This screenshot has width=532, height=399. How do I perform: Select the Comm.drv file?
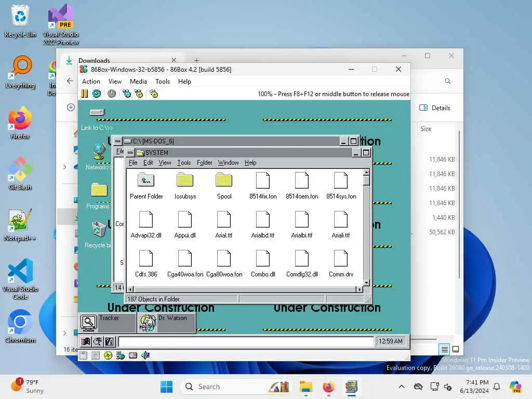pos(341,263)
